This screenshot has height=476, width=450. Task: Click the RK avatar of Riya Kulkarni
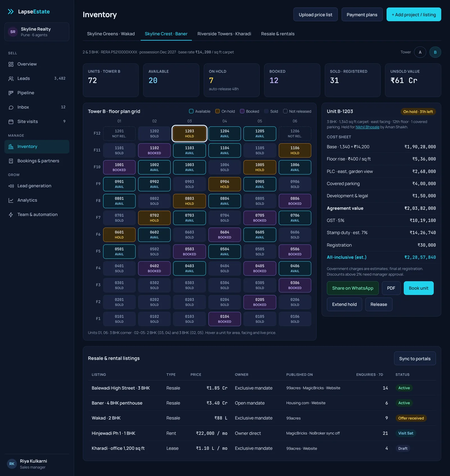pyautogui.click(x=12, y=464)
